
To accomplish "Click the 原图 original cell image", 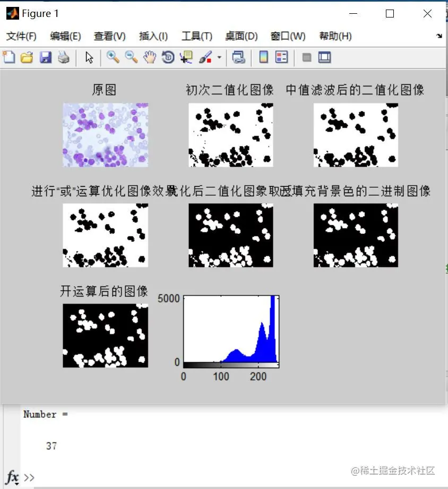I will click(106, 135).
